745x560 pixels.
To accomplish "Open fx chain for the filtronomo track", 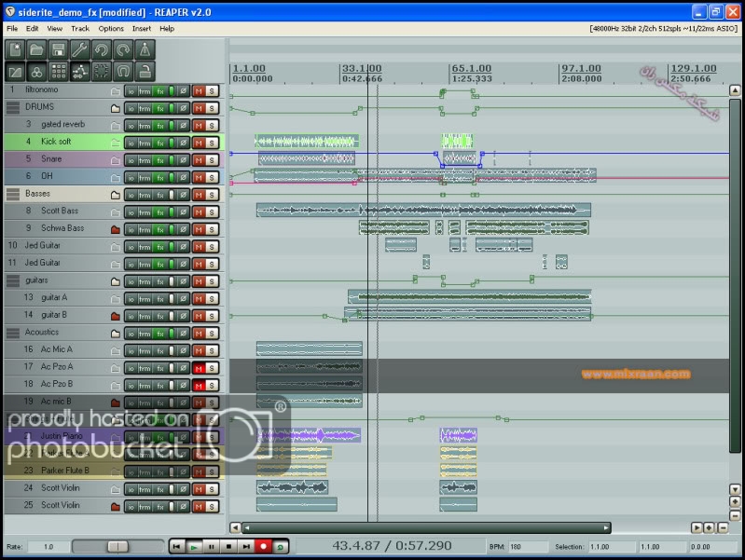I will 160,91.
